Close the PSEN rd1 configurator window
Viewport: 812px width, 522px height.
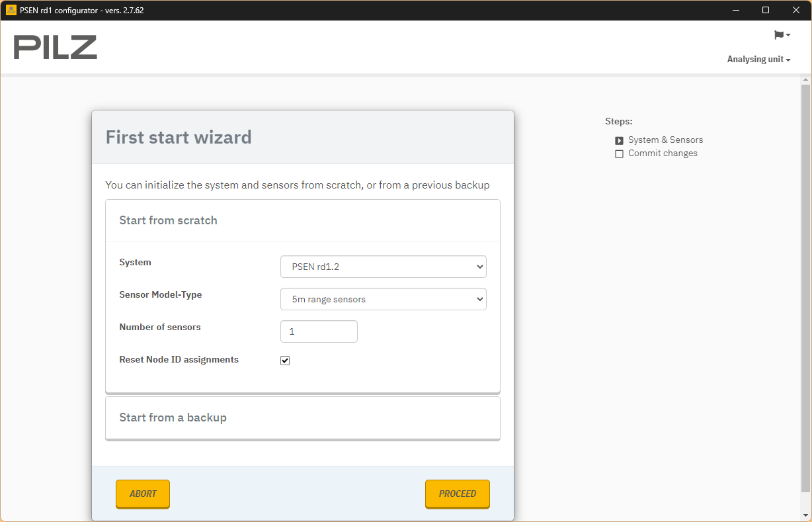(796, 10)
